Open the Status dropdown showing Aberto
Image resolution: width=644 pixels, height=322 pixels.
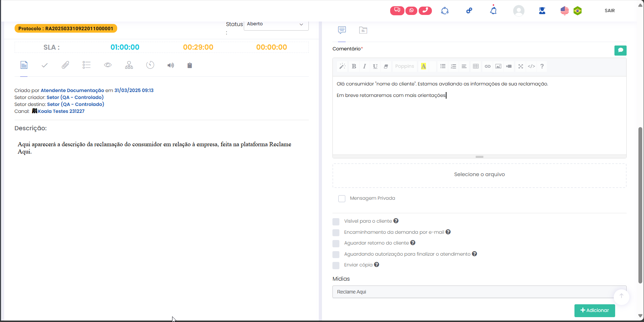[276, 24]
